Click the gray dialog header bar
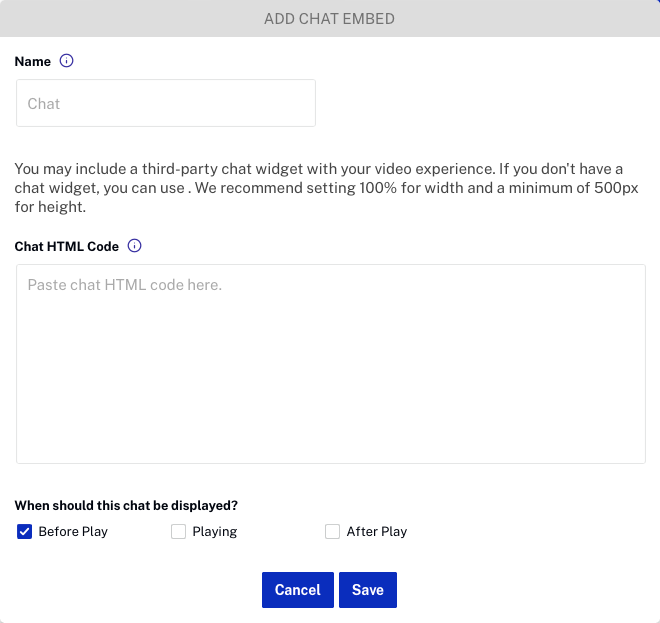The height and width of the screenshot is (623, 660). tap(330, 19)
